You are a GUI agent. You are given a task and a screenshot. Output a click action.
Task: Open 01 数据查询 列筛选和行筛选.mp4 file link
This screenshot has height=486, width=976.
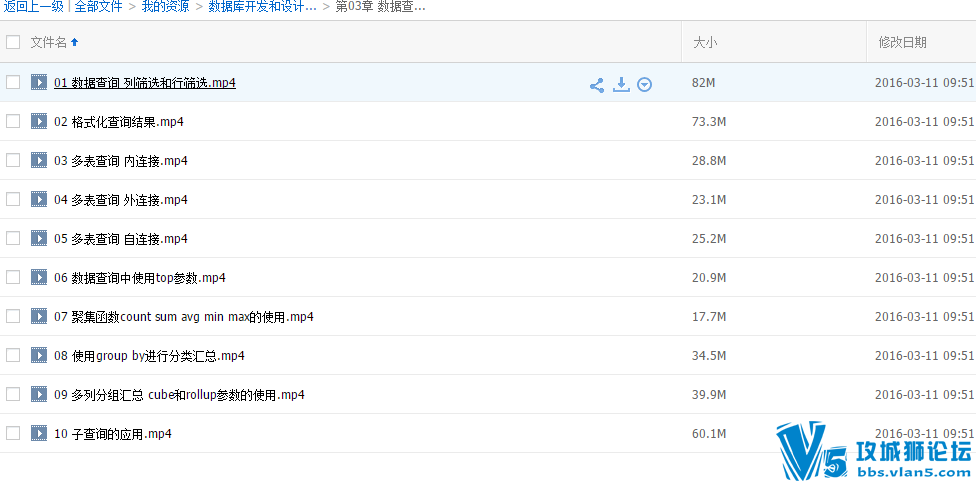pos(145,83)
